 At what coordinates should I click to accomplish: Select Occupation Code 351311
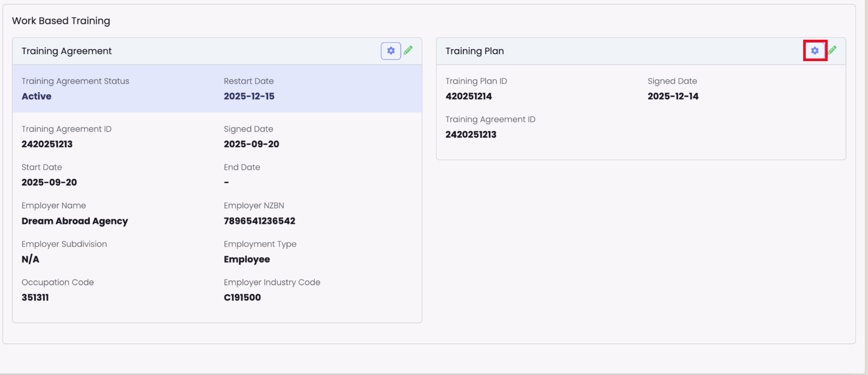point(35,297)
